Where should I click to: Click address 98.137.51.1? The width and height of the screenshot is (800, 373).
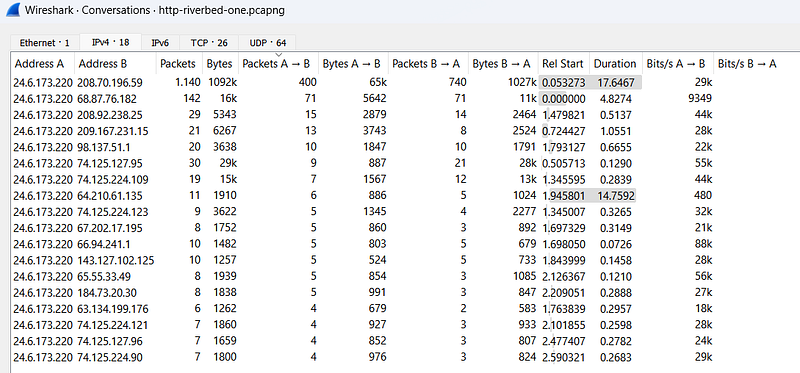(103, 147)
